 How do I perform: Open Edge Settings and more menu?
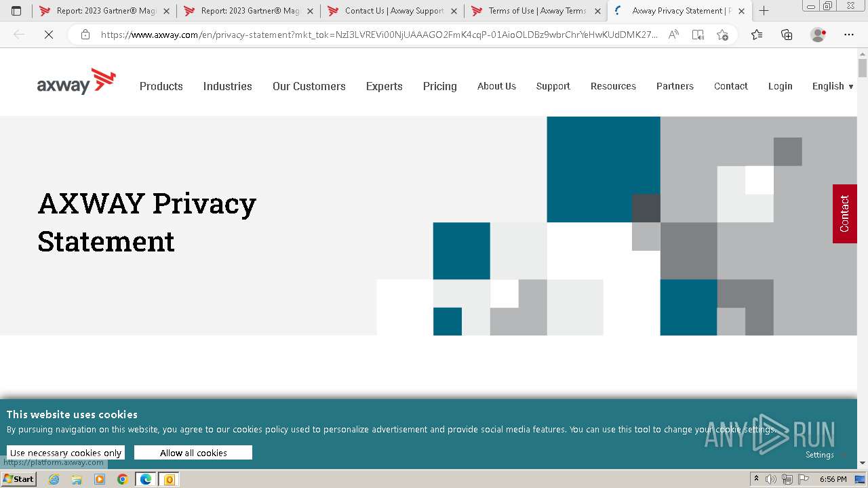click(x=849, y=35)
